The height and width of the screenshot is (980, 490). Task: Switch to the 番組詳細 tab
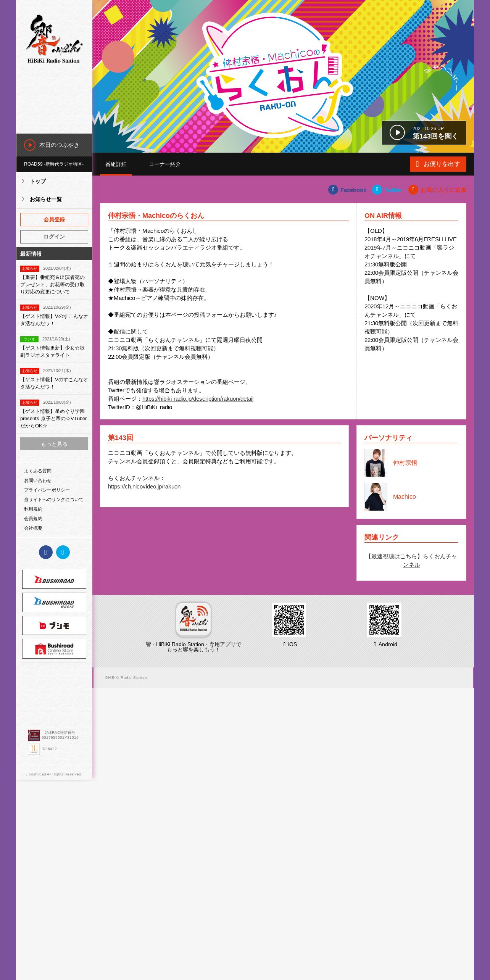point(116,164)
